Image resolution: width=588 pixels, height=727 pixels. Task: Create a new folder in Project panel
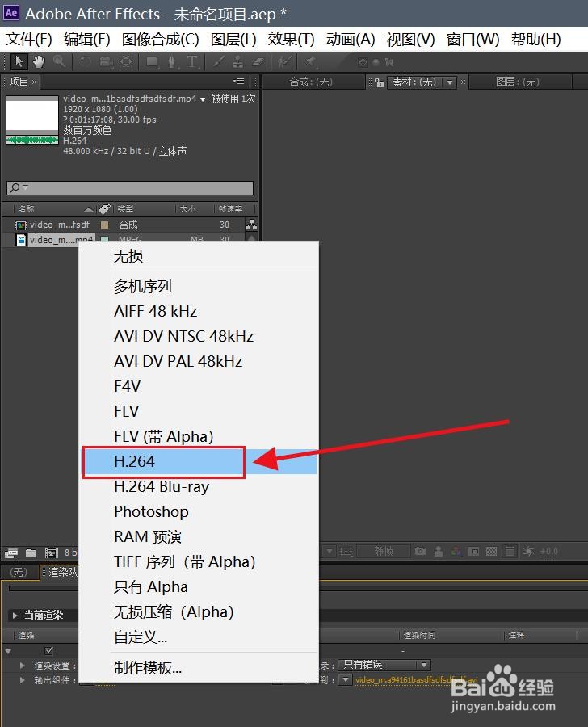[x=31, y=553]
